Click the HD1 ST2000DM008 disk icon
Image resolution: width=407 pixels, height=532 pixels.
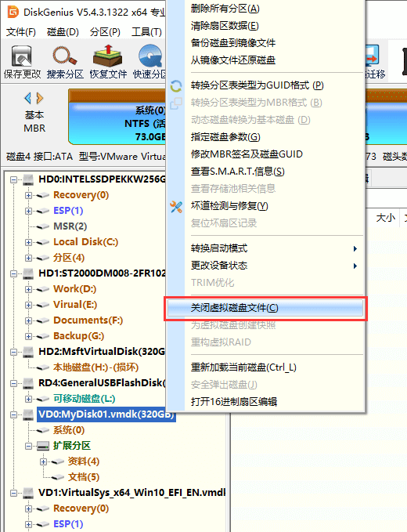pos(28,273)
